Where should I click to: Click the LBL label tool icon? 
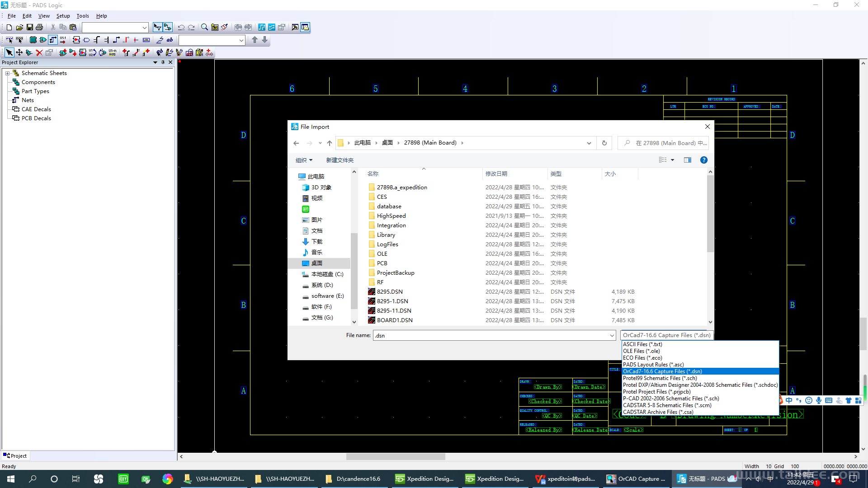(x=146, y=40)
